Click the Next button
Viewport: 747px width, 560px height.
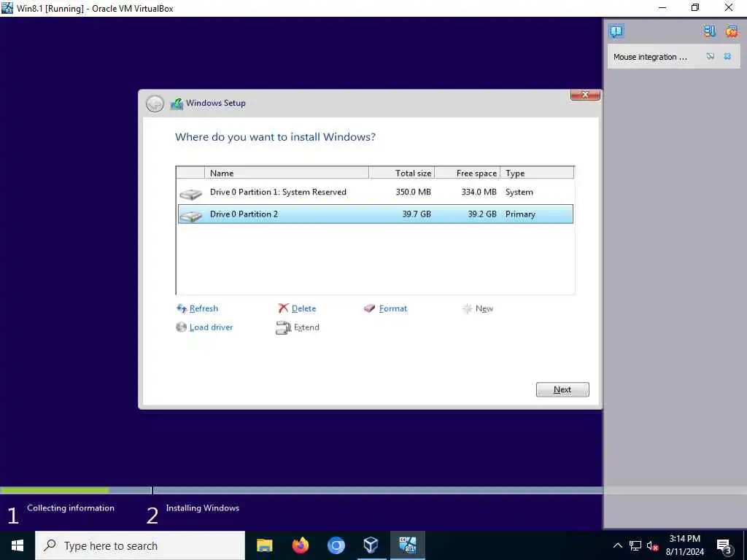(562, 389)
